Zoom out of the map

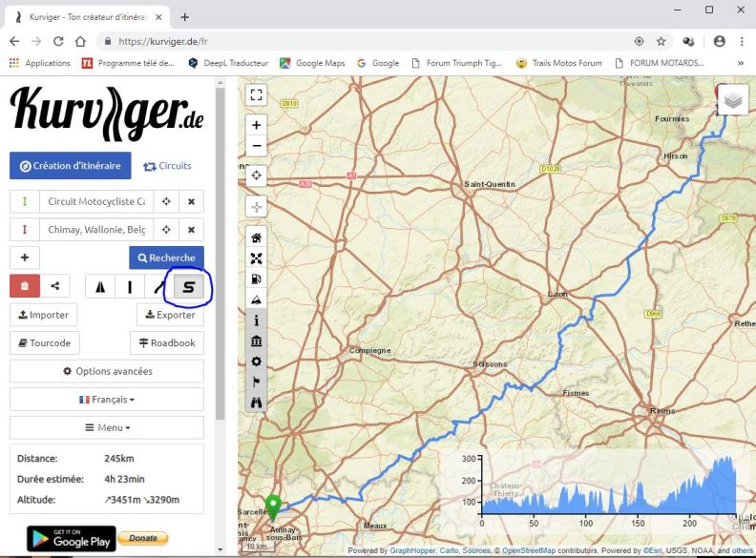[x=257, y=146]
